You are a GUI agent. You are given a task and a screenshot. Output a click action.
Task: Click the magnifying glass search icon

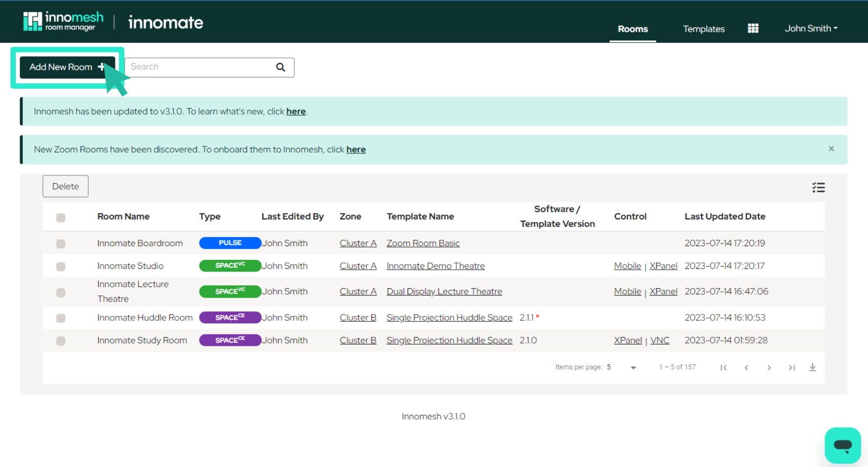click(x=280, y=67)
